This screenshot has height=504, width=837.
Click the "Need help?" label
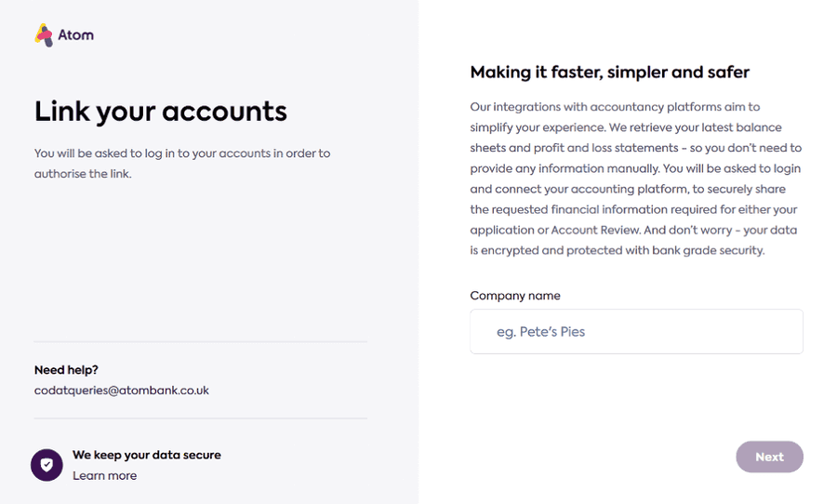point(66,370)
